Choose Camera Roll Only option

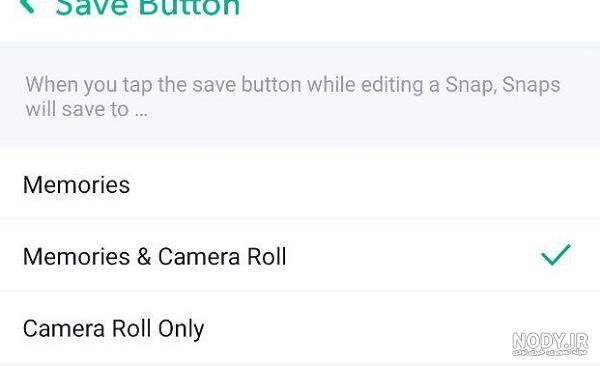tap(300, 328)
